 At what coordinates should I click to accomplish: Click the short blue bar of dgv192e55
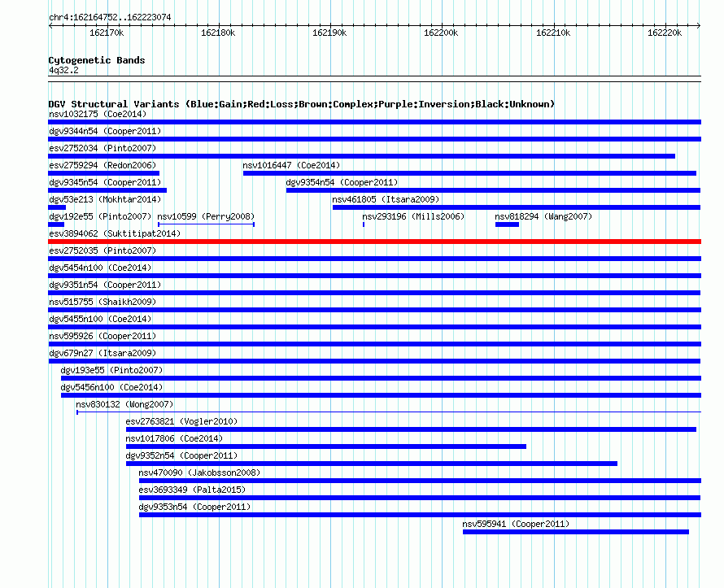point(56,224)
